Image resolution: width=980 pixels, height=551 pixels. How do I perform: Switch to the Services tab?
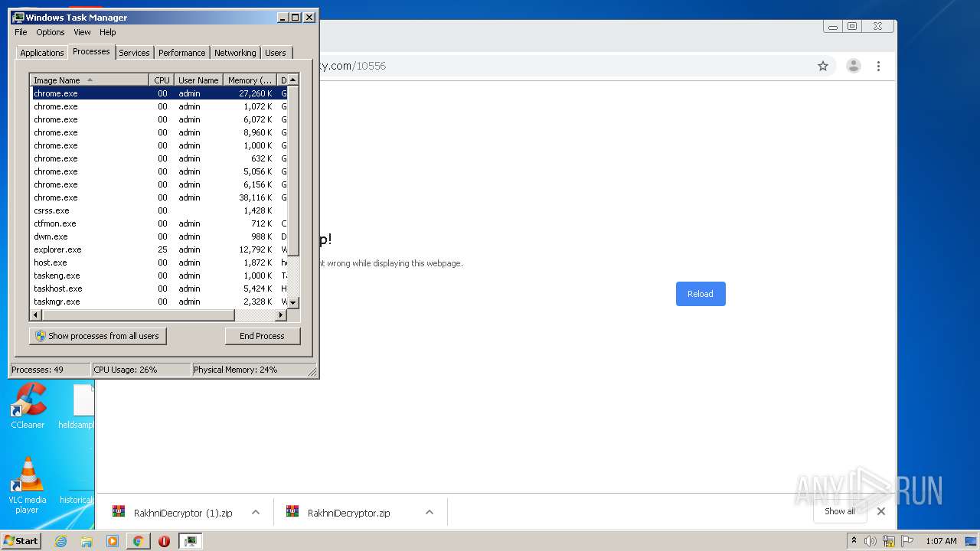(x=134, y=53)
